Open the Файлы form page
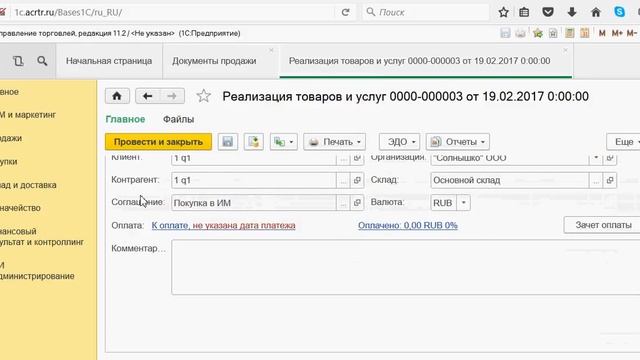This screenshot has width=640, height=360. (178, 120)
